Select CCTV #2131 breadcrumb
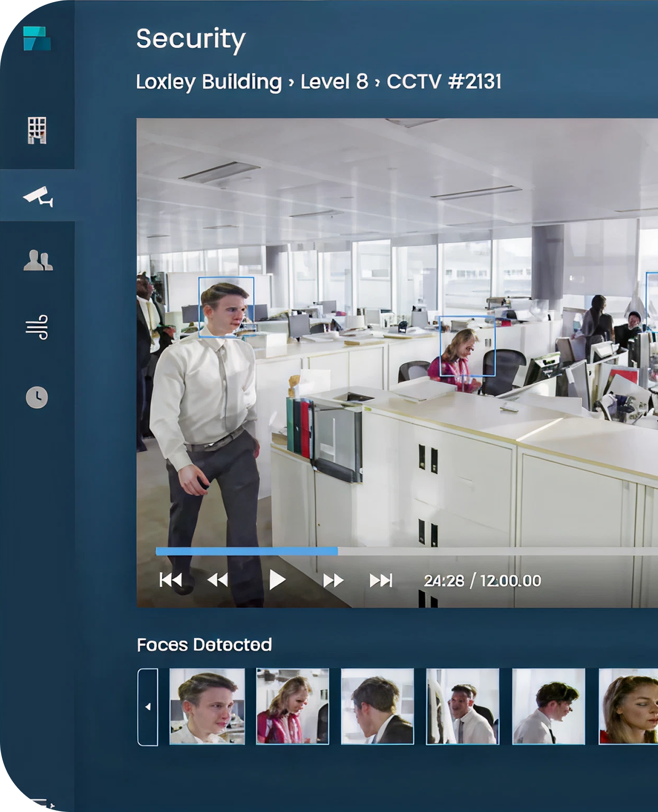Image resolution: width=658 pixels, height=812 pixels. tap(444, 82)
